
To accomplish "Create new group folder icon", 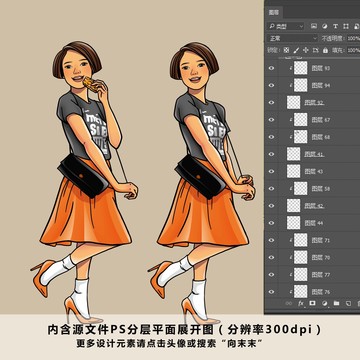I will [x=336, y=303].
